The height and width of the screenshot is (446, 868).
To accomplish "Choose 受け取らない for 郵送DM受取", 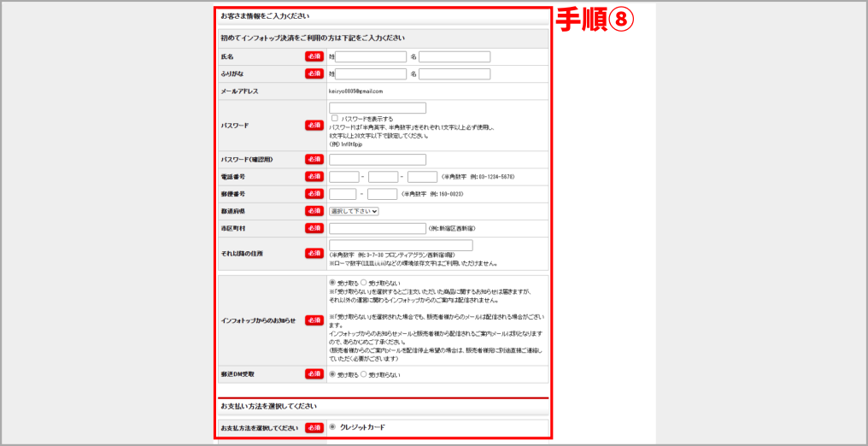I will [x=364, y=374].
